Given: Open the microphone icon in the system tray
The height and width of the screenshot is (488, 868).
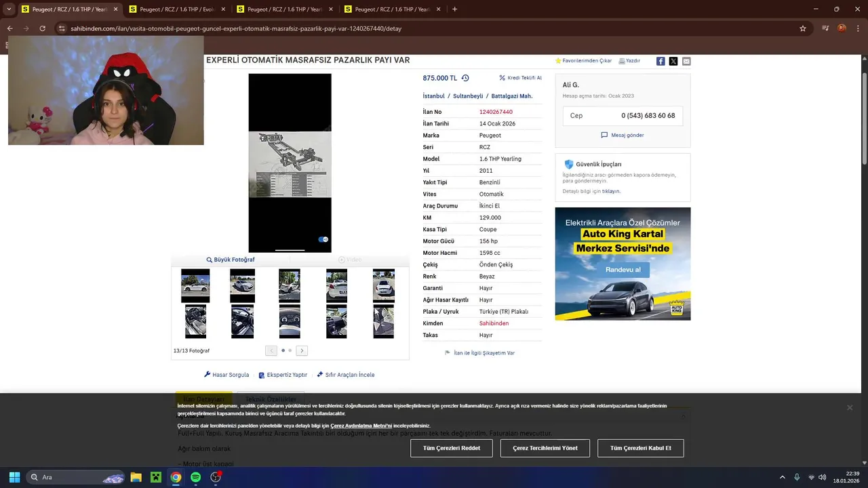Looking at the screenshot, I should tap(797, 477).
